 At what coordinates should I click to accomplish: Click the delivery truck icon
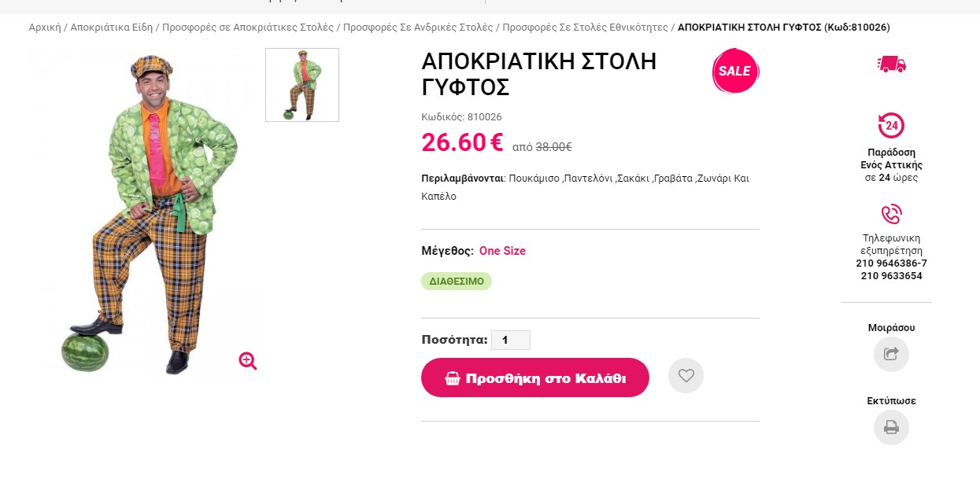[x=891, y=64]
